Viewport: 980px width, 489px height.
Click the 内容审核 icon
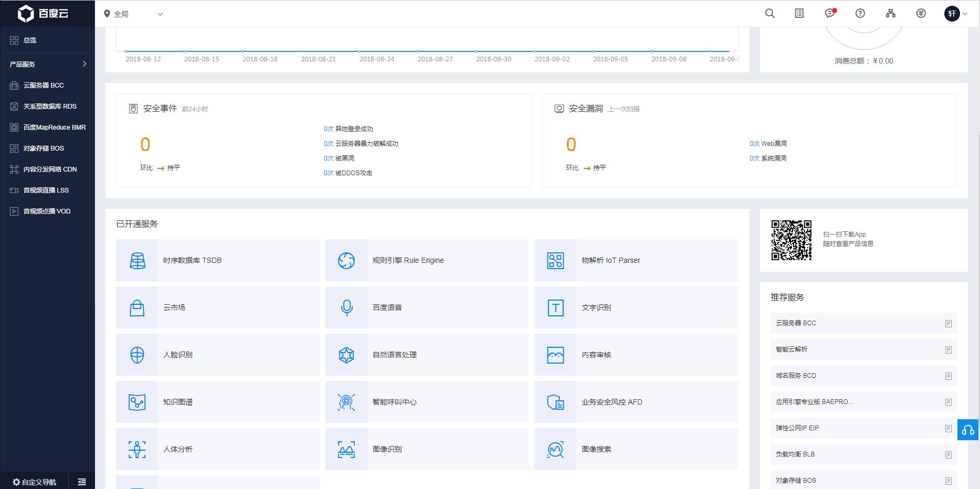point(555,355)
